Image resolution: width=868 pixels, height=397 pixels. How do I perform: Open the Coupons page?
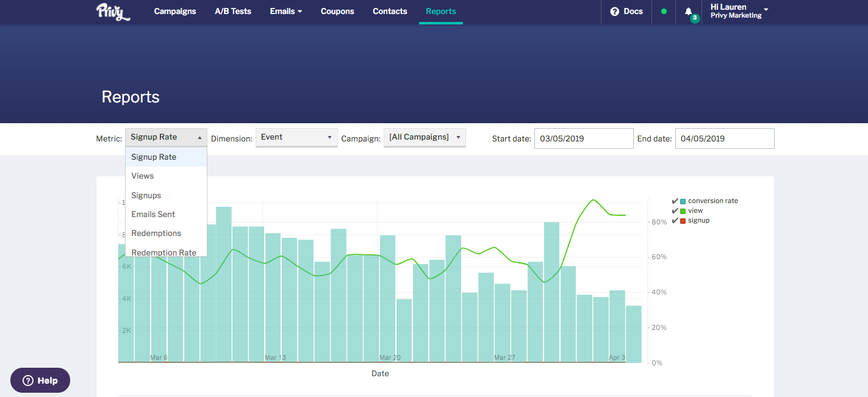coord(337,12)
